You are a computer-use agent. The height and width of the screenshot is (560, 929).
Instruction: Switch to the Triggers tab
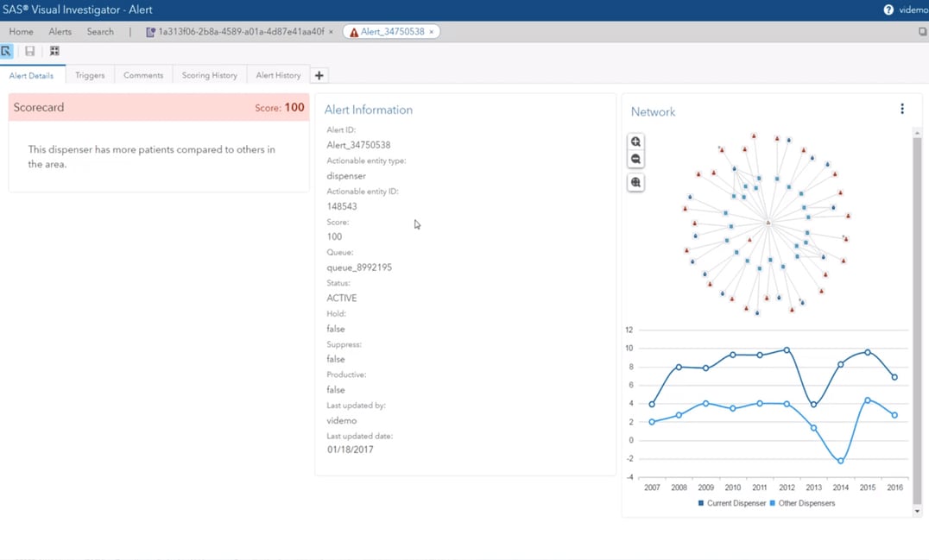[90, 75]
